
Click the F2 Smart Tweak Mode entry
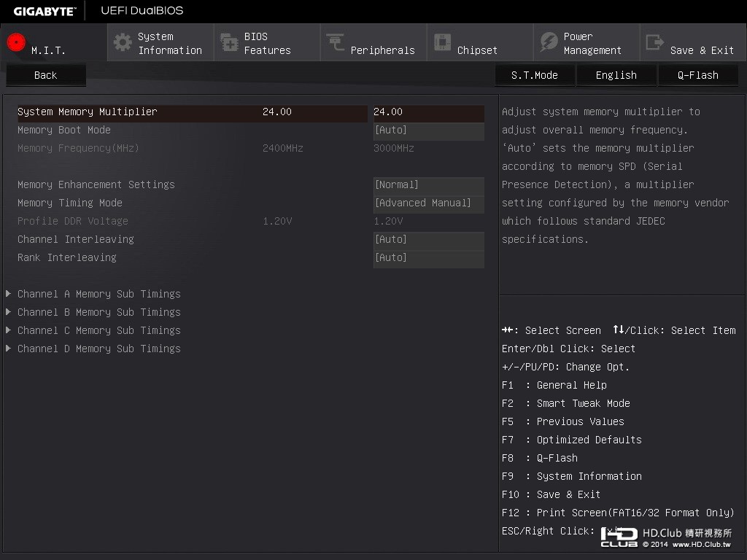(x=566, y=403)
